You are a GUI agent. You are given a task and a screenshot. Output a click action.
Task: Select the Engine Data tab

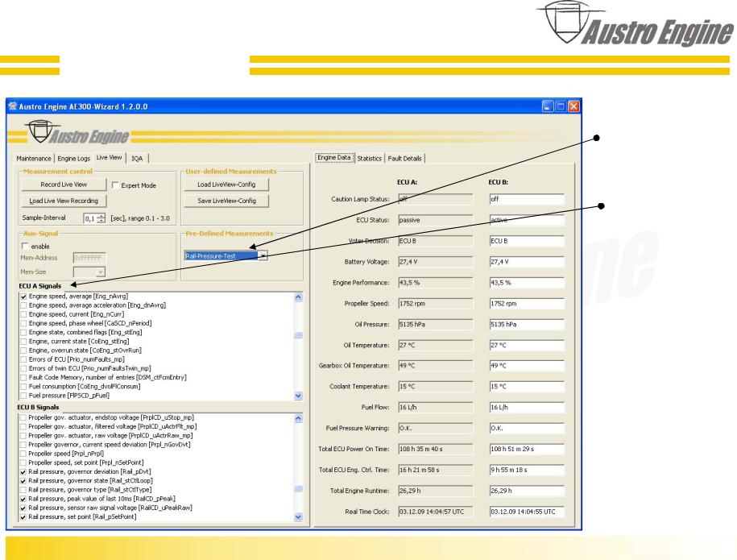click(334, 157)
